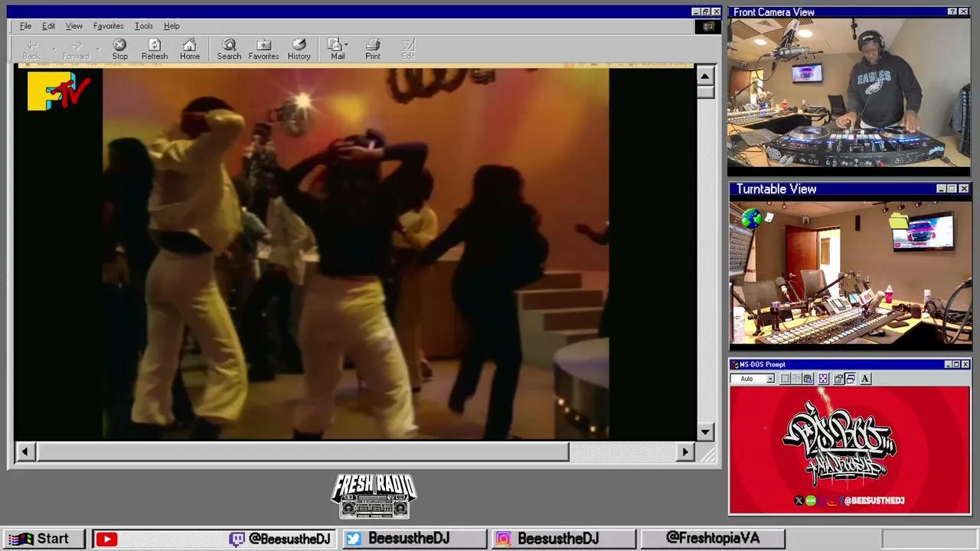Open the View menu
Screen dimensions: 980x551
click(73, 26)
